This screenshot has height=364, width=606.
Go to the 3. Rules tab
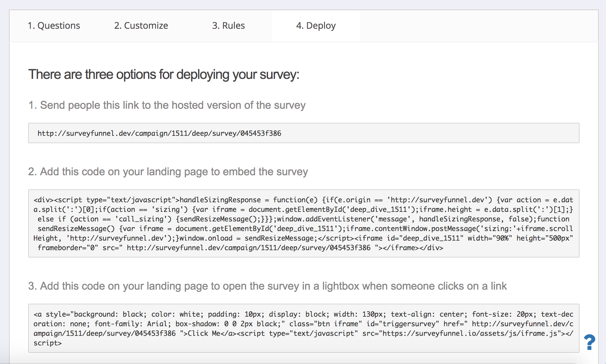point(228,26)
